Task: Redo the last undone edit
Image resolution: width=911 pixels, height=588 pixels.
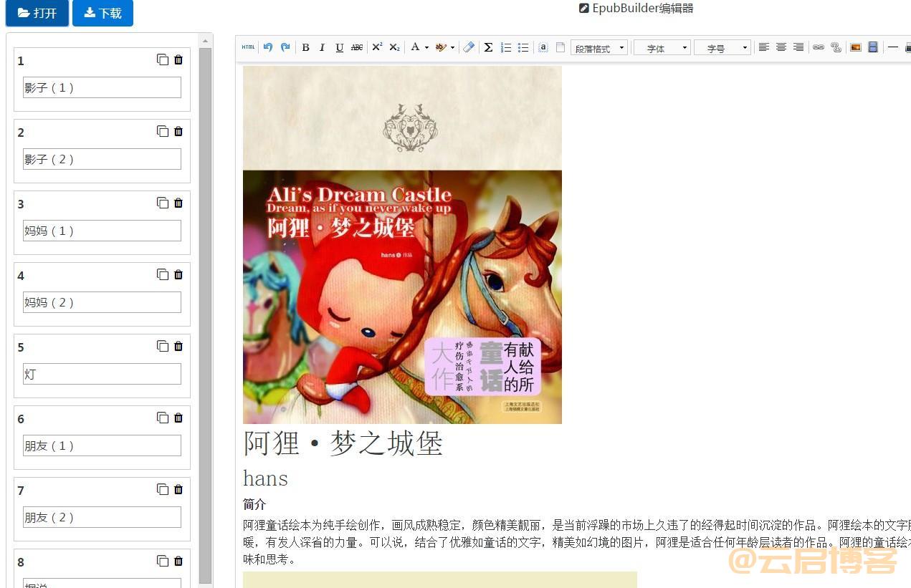Action: pos(285,47)
